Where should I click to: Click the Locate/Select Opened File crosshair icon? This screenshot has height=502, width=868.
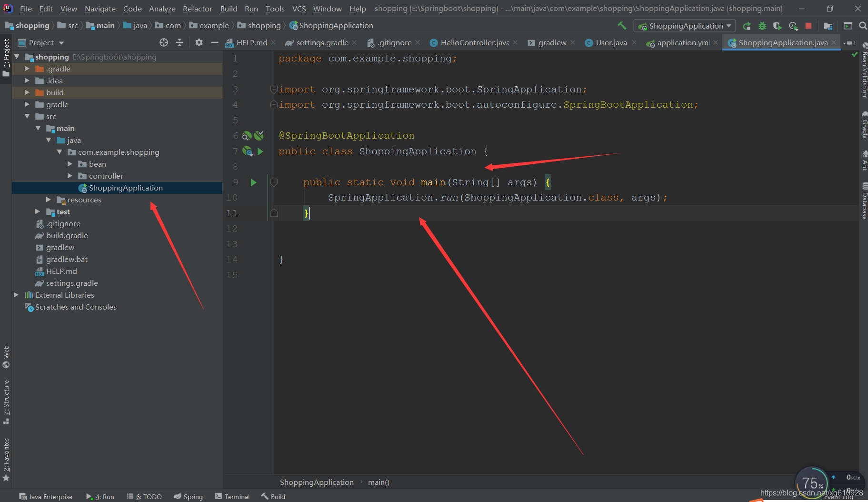tap(164, 42)
